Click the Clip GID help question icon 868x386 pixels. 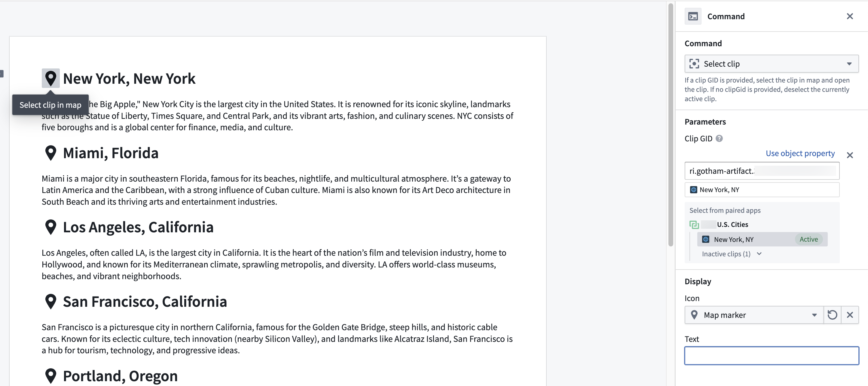(719, 139)
